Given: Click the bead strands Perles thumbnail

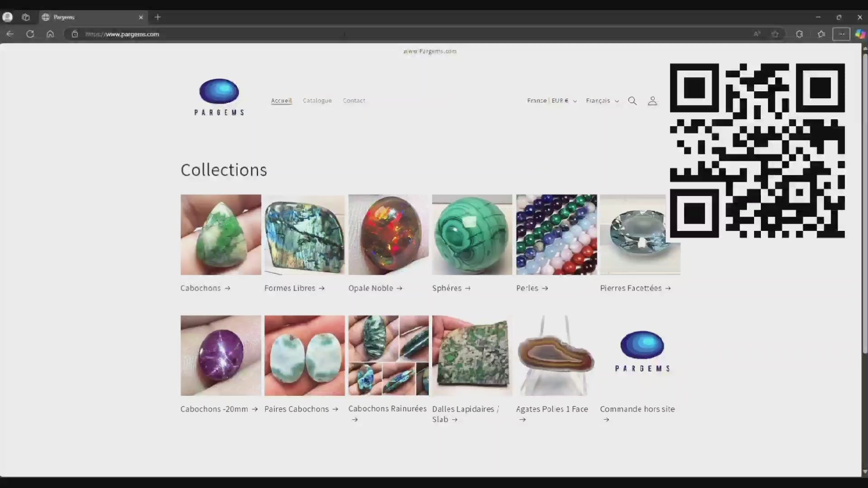Looking at the screenshot, I should pyautogui.click(x=557, y=235).
